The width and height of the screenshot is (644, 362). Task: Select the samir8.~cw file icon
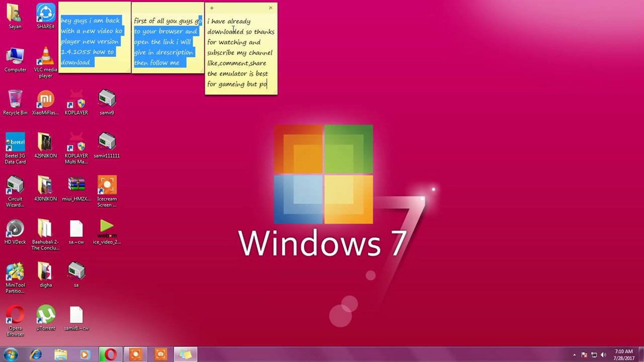pos(76,319)
